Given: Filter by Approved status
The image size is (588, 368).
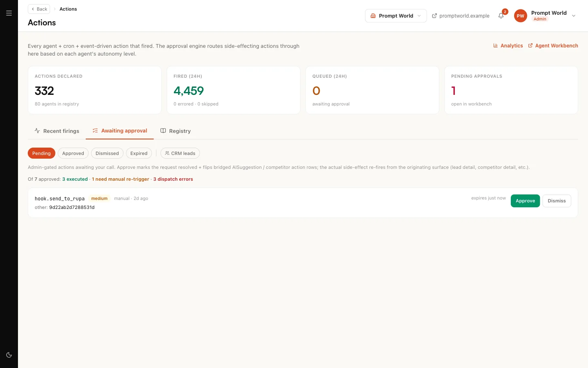Looking at the screenshot, I should tap(73, 153).
